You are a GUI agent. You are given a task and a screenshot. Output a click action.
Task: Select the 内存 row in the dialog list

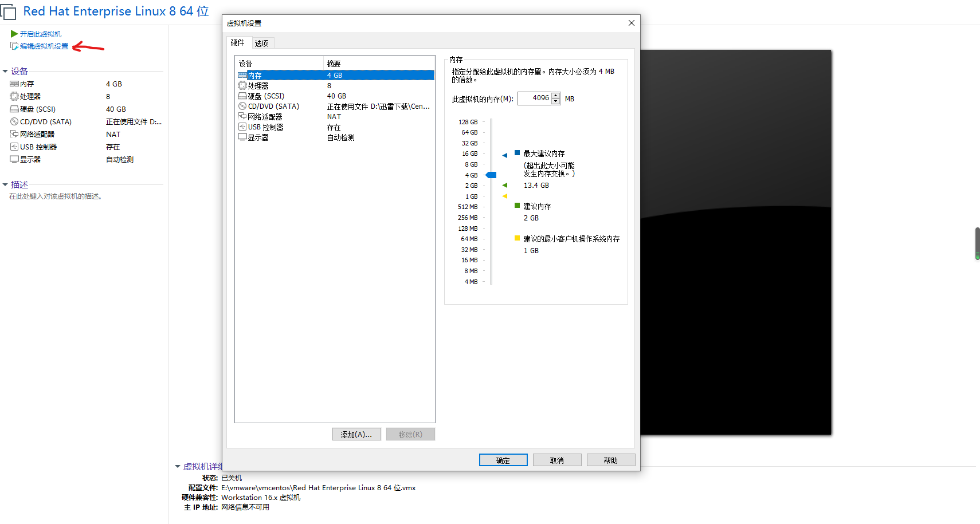pos(335,75)
